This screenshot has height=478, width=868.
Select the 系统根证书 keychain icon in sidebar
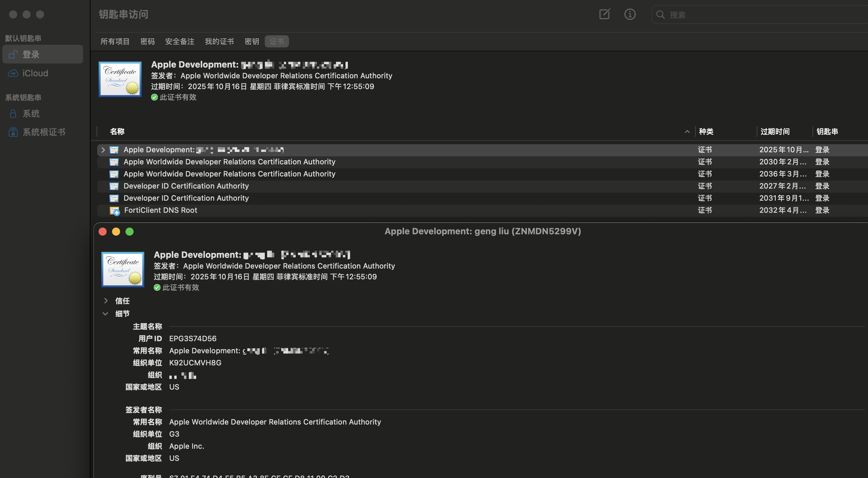pyautogui.click(x=13, y=132)
